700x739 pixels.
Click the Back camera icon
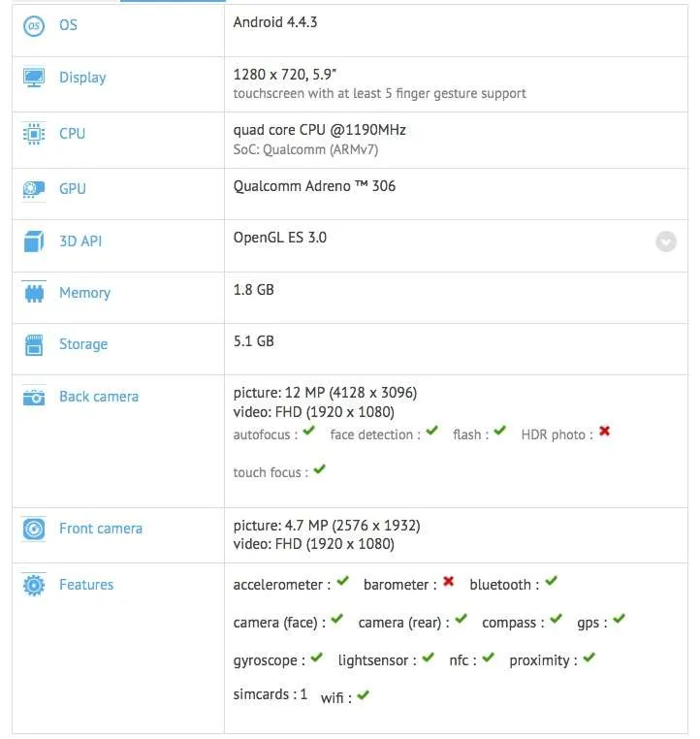pyautogui.click(x=33, y=398)
